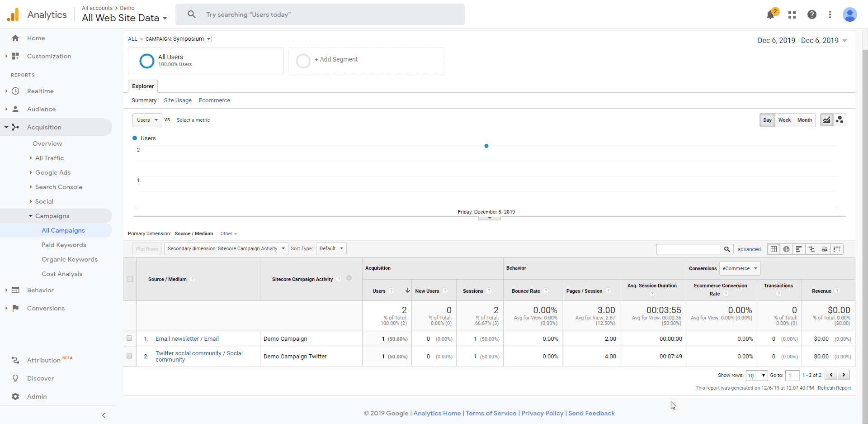Image resolution: width=868 pixels, height=424 pixels.
Task: Click the Users data point on chart
Action: (x=486, y=146)
